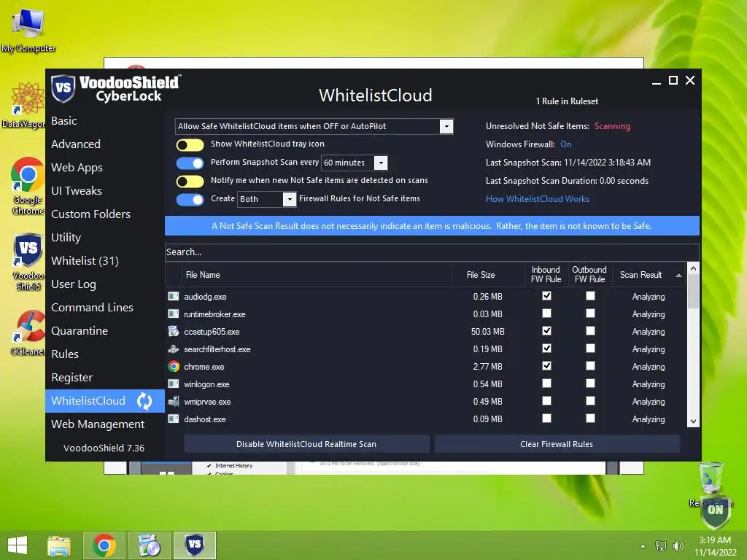Open the Quarantine section
Image resolution: width=747 pixels, height=560 pixels.
coord(80,331)
